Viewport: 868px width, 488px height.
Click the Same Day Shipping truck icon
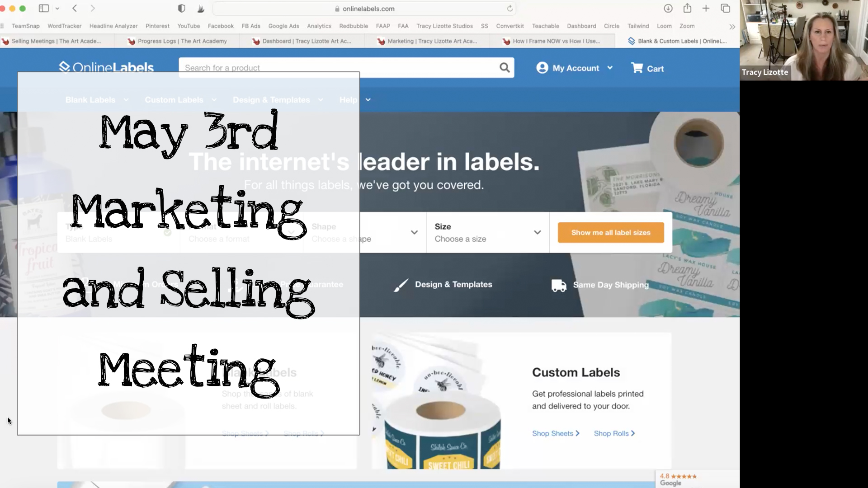click(559, 285)
